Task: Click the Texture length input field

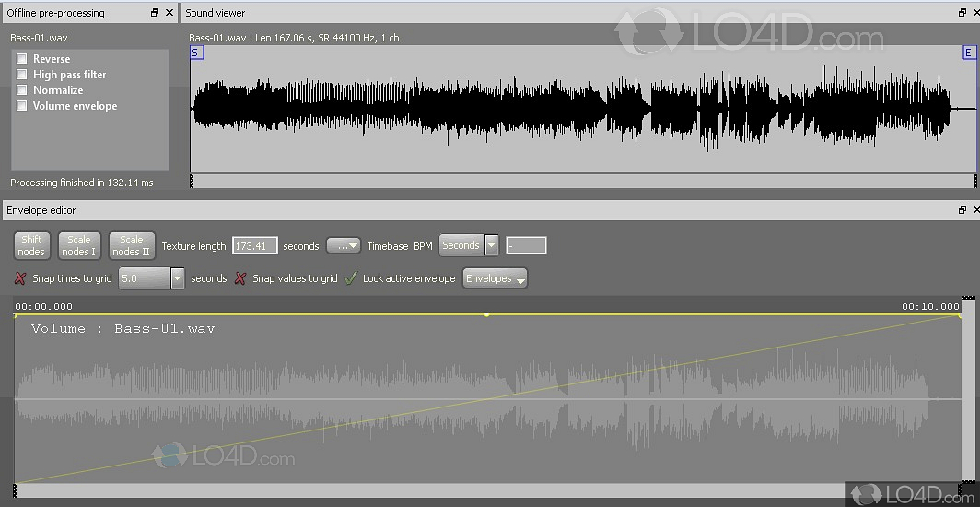Action: [255, 246]
